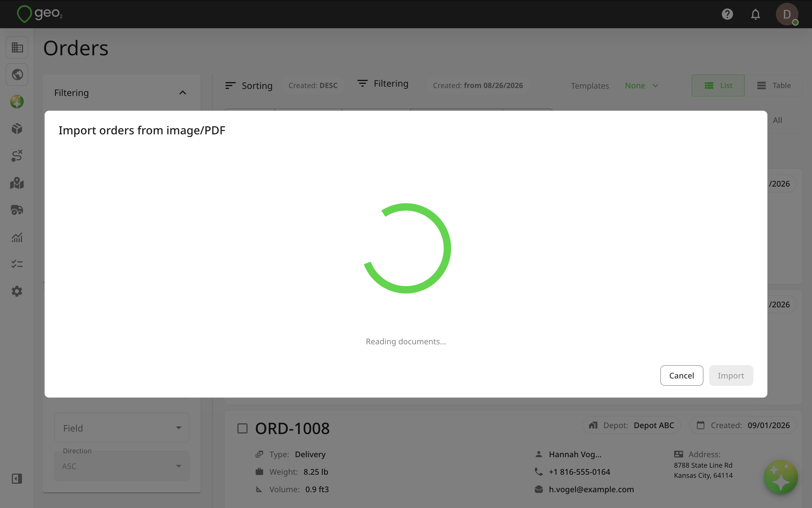
Task: Switch to List view
Action: pos(718,85)
